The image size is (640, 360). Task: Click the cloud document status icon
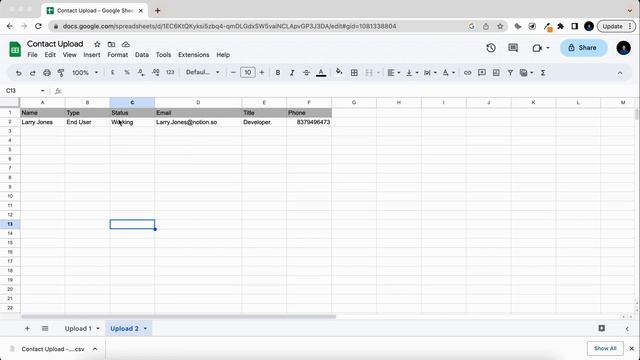tap(126, 44)
